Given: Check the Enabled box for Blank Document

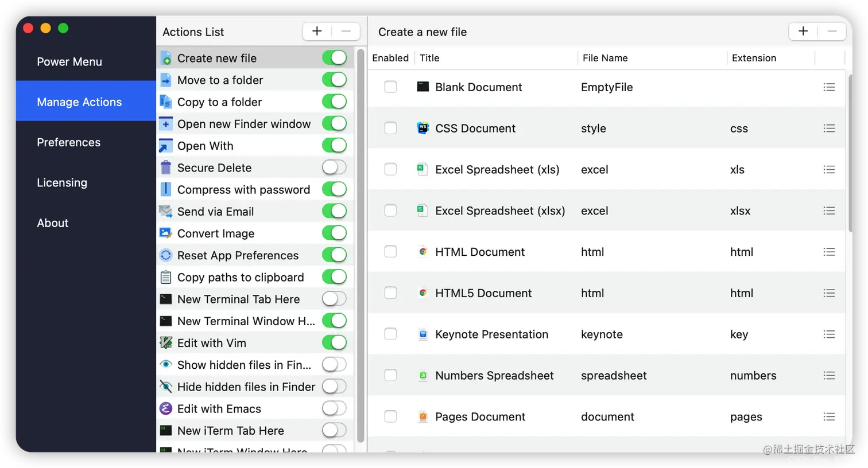Looking at the screenshot, I should coord(390,87).
